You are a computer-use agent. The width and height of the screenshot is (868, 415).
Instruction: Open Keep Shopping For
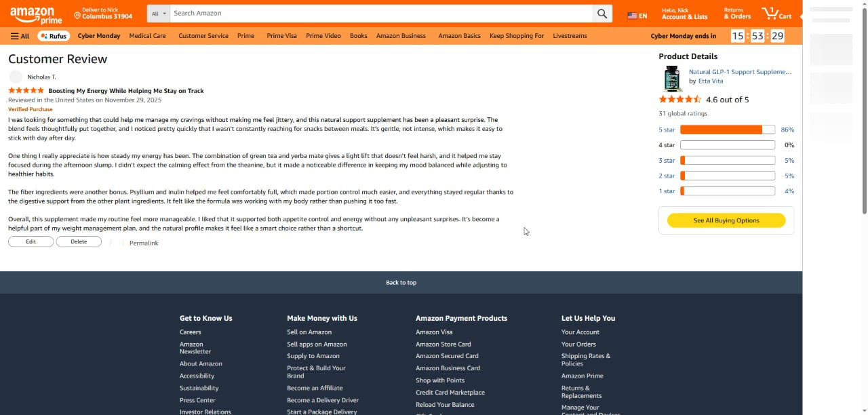[517, 36]
